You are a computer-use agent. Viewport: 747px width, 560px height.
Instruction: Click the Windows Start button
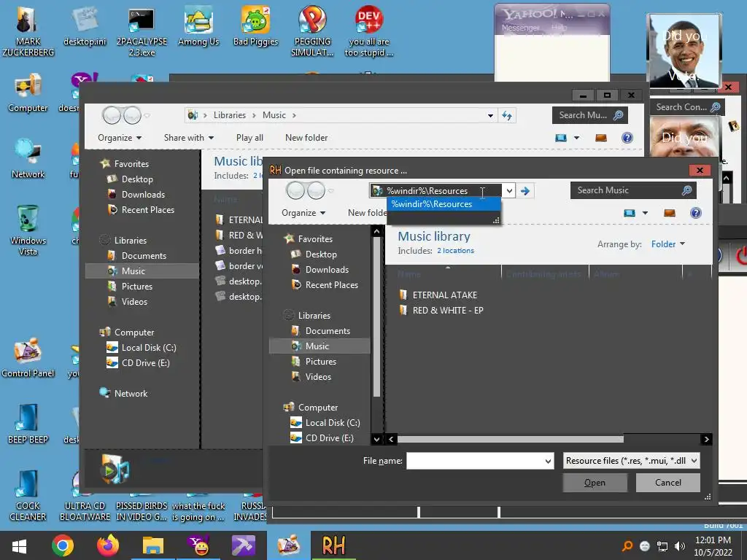[19, 545]
